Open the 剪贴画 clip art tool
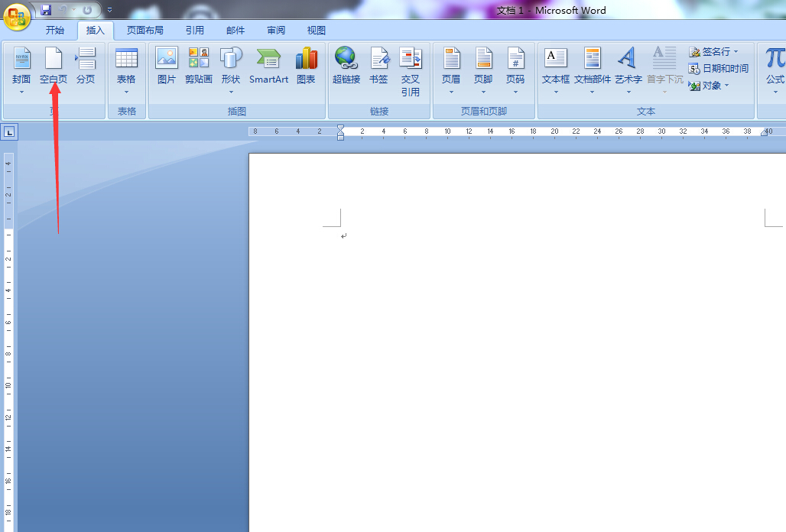Screen dimensions: 786x532 point(199,65)
